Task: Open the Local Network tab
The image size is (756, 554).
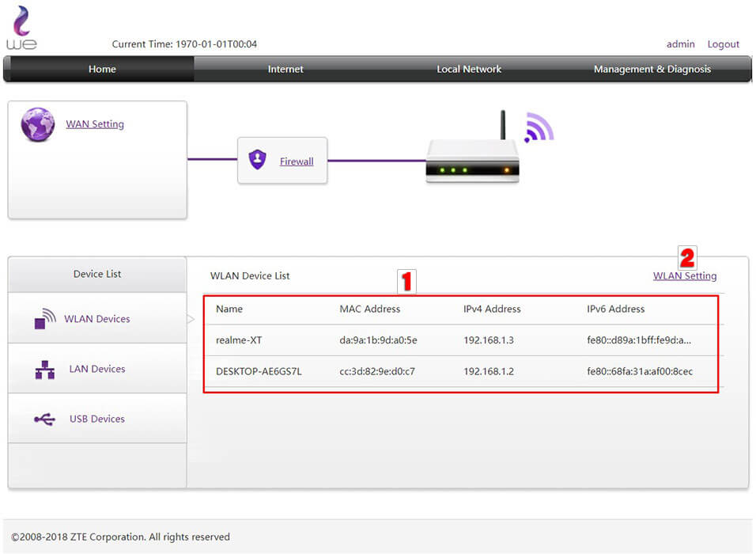Action: point(469,70)
